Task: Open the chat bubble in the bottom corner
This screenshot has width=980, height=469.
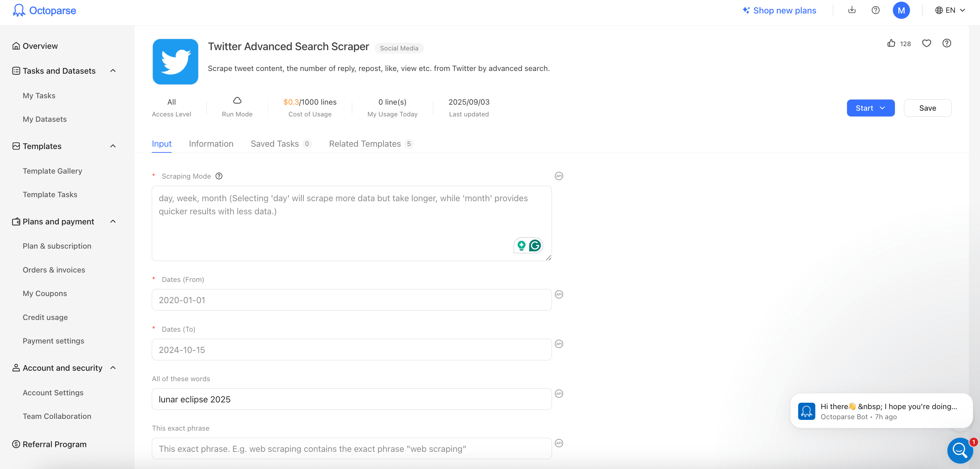Action: (960, 451)
